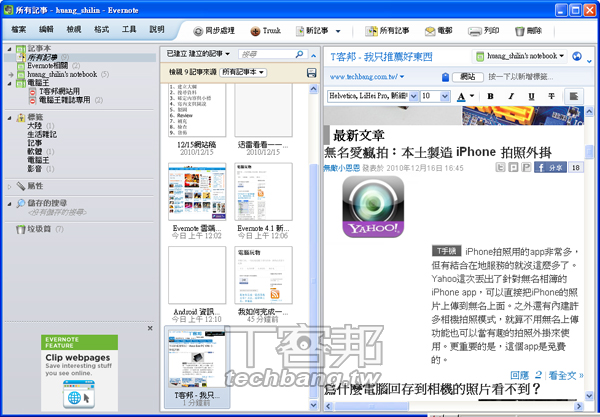Create a new note with 新記事
Image resolution: width=600 pixels, height=417 pixels.
[312, 31]
